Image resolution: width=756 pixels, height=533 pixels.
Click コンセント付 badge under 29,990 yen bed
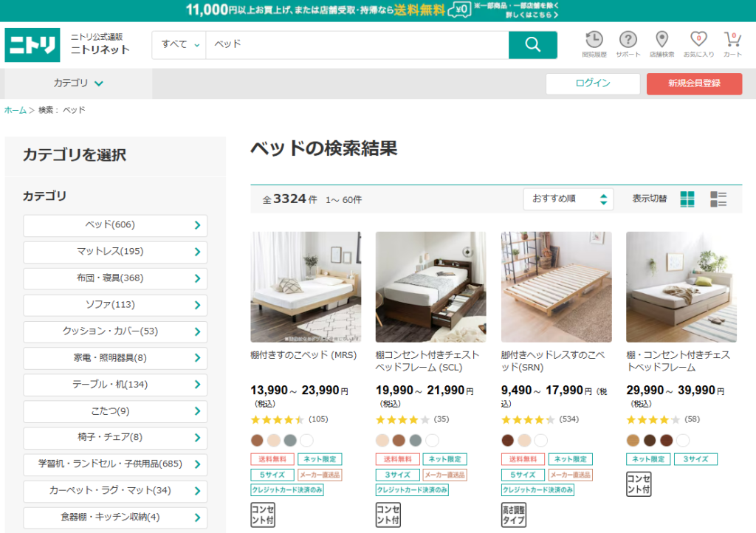(639, 484)
